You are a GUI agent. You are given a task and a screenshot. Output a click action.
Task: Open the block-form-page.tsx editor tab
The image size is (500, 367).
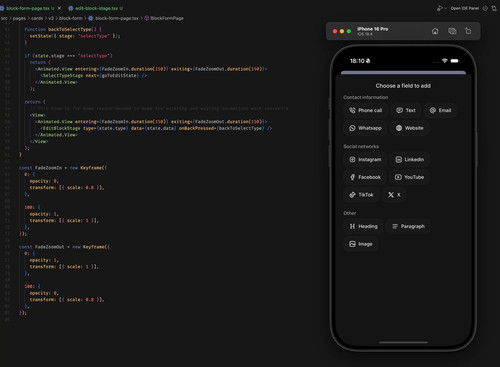[27, 8]
